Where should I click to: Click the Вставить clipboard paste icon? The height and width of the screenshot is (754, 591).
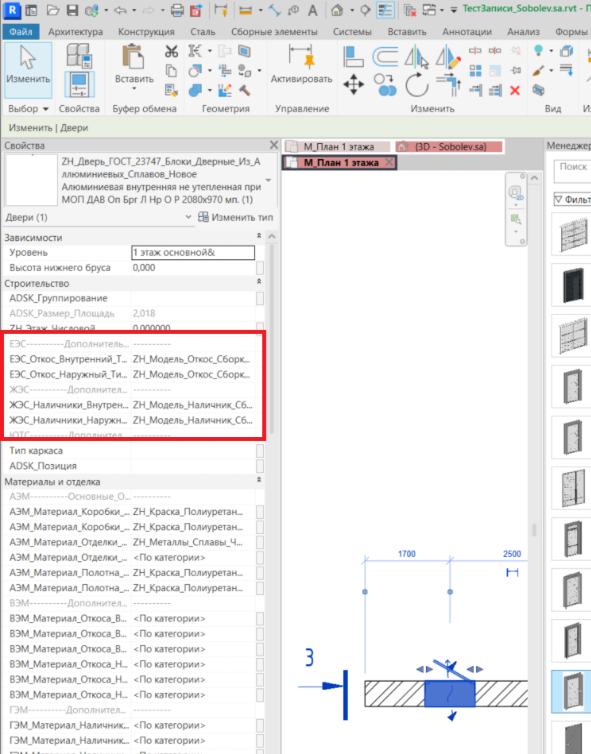(x=133, y=57)
